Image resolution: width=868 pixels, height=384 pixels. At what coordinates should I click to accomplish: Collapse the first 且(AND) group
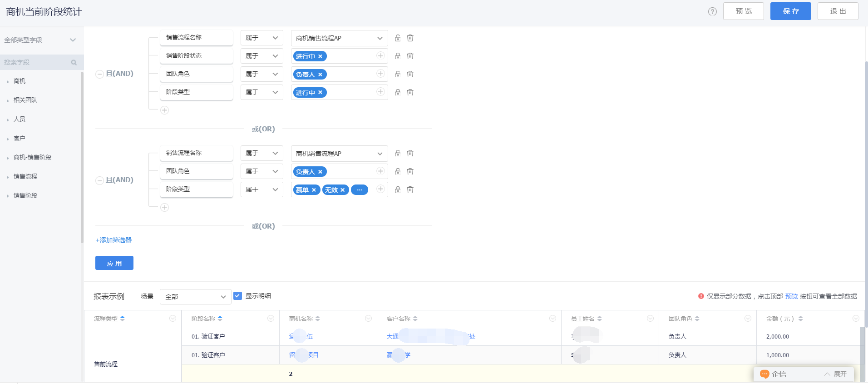[99, 74]
